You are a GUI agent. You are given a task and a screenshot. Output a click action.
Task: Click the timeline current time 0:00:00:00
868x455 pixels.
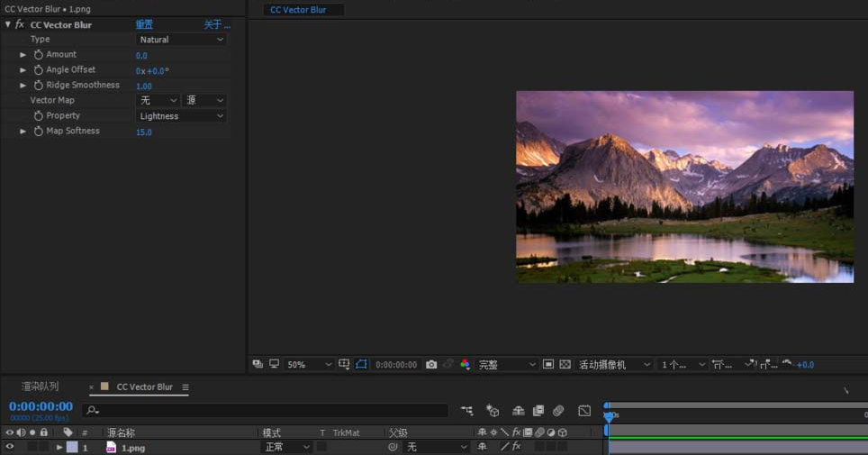click(x=41, y=406)
